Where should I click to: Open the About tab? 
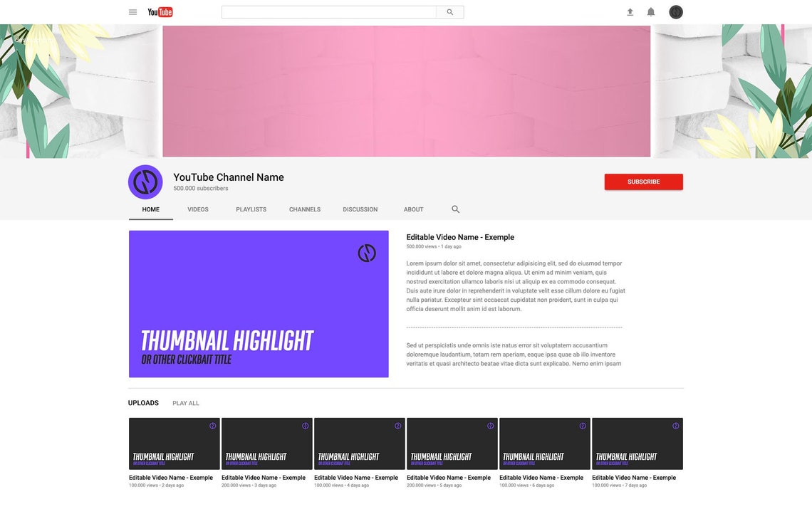(x=414, y=209)
